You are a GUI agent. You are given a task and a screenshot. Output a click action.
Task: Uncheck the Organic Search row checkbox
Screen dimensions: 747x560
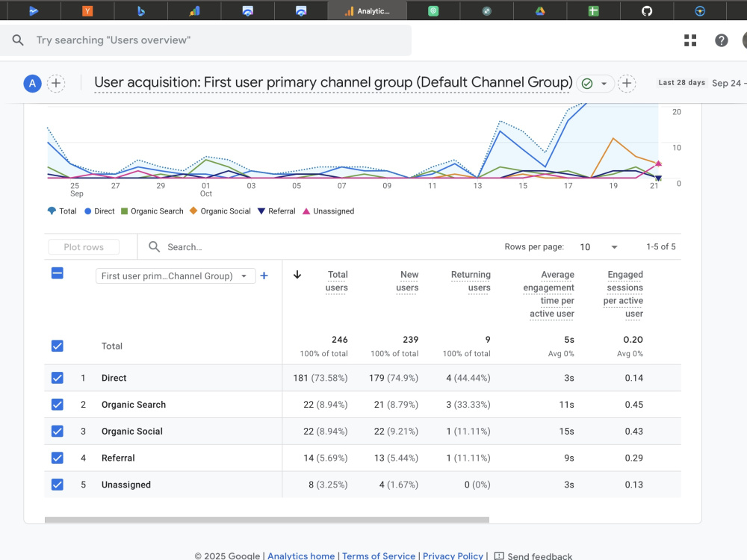[58, 404]
